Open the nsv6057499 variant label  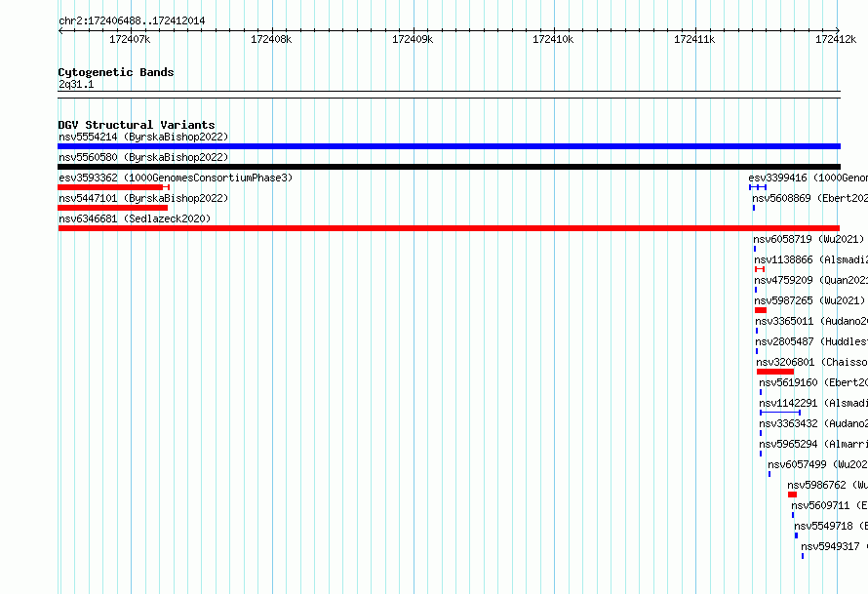coord(817,464)
